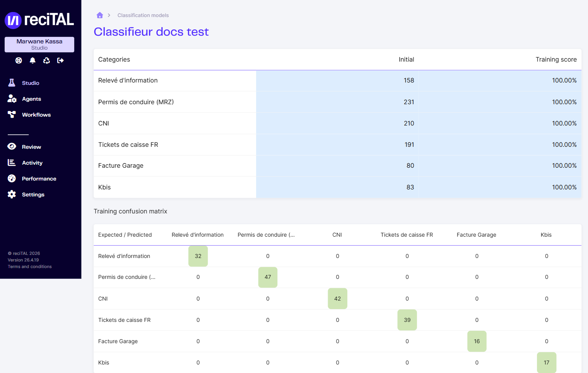Click the 'Initial' column header
Screen dimensions: 588x373
tap(406, 59)
